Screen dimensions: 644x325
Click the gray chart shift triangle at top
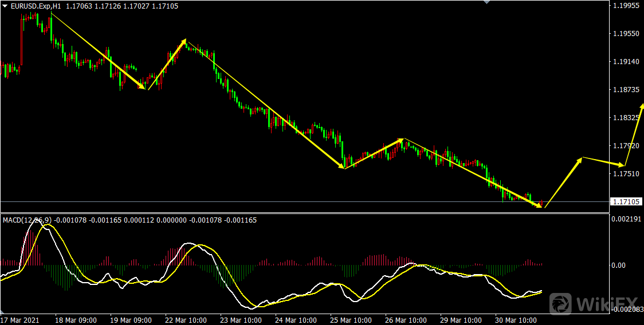tap(486, 2)
